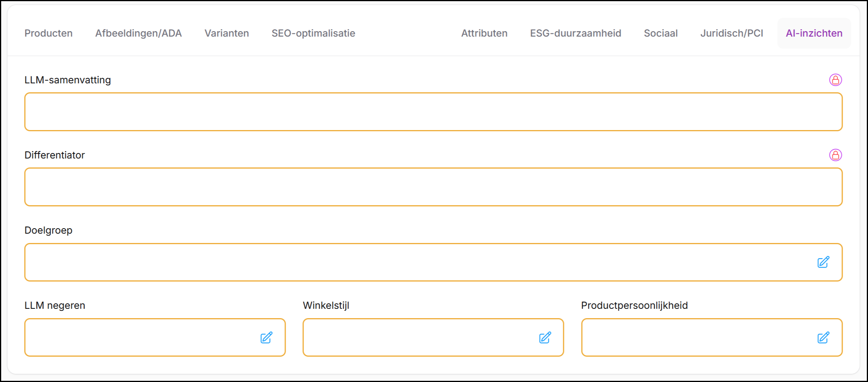Click the lock icon beside Differentiator
Viewport: 868px width, 382px height.
coord(835,155)
